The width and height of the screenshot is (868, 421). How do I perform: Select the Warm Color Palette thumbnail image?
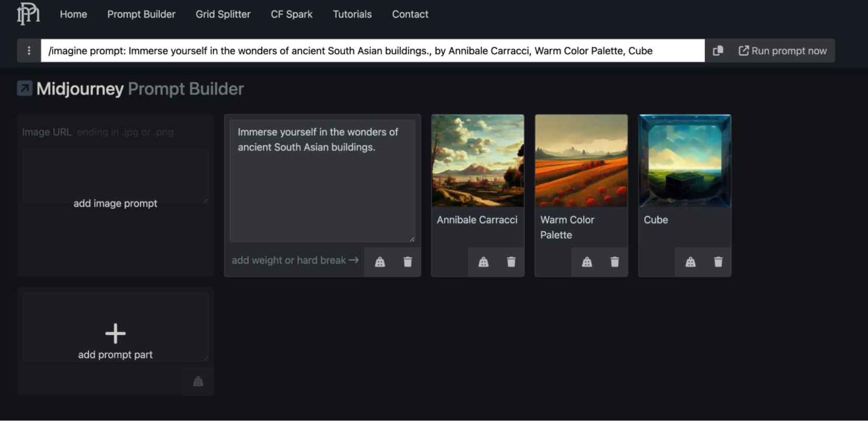tap(581, 160)
